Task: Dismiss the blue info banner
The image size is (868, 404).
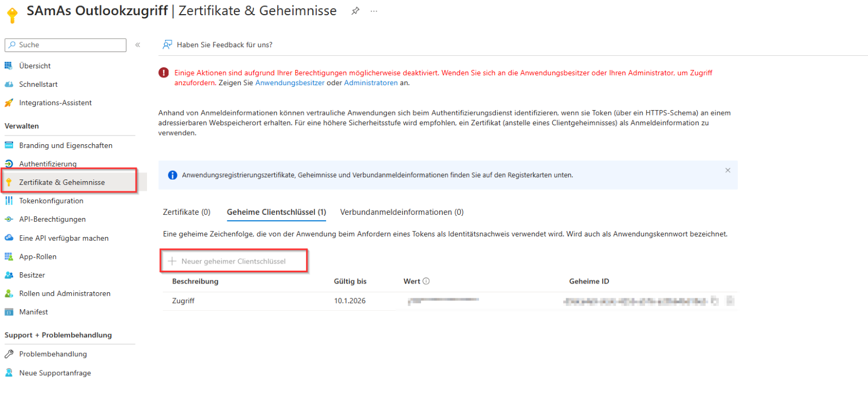Action: click(728, 170)
